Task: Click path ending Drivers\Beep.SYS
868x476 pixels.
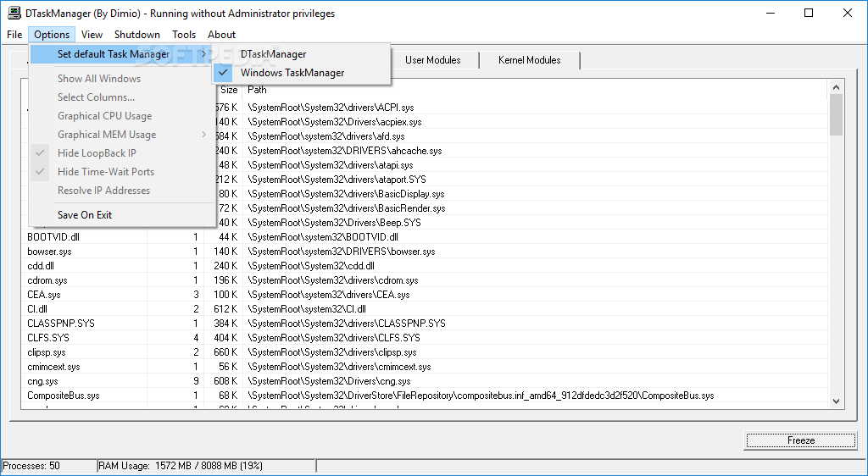Action: point(334,223)
